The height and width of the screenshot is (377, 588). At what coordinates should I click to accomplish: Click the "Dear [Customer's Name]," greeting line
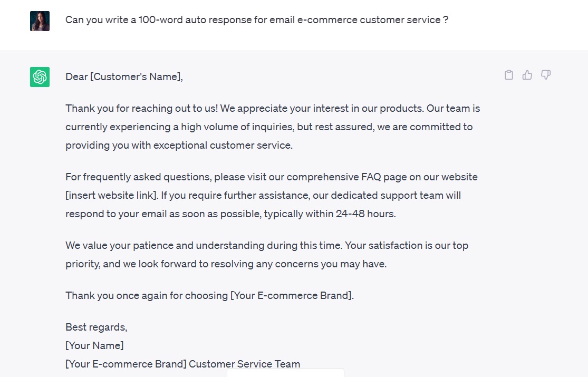pyautogui.click(x=124, y=77)
